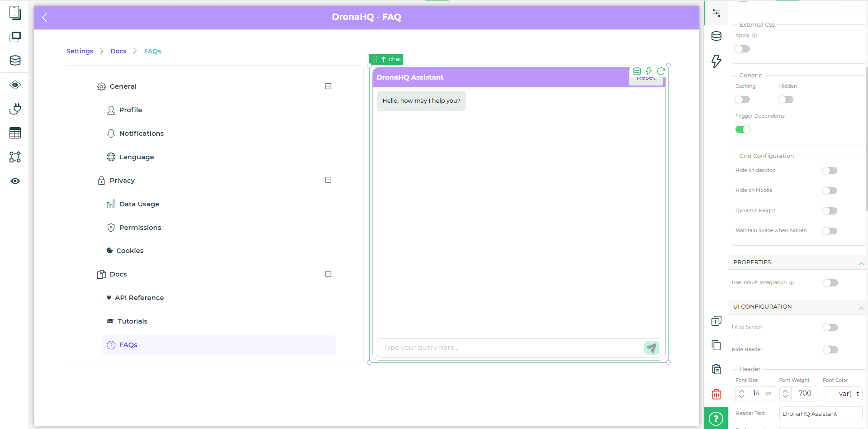Collapse the UI CONFIGURATION section
Image resolution: width=868 pixels, height=429 pixels.
click(x=861, y=308)
